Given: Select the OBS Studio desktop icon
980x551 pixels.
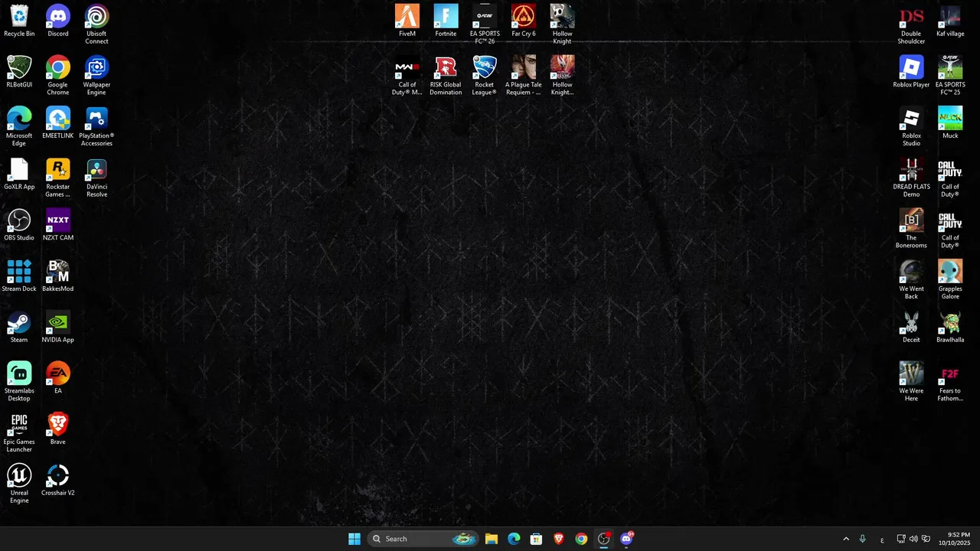Looking at the screenshot, I should pyautogui.click(x=19, y=225).
